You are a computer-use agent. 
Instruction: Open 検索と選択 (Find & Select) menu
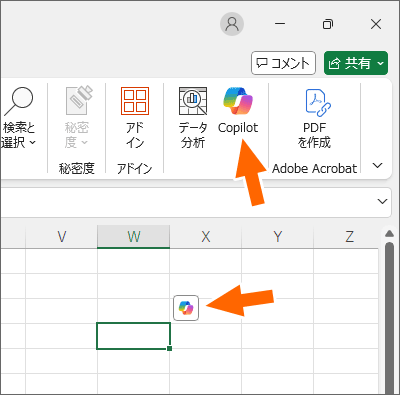[18, 117]
